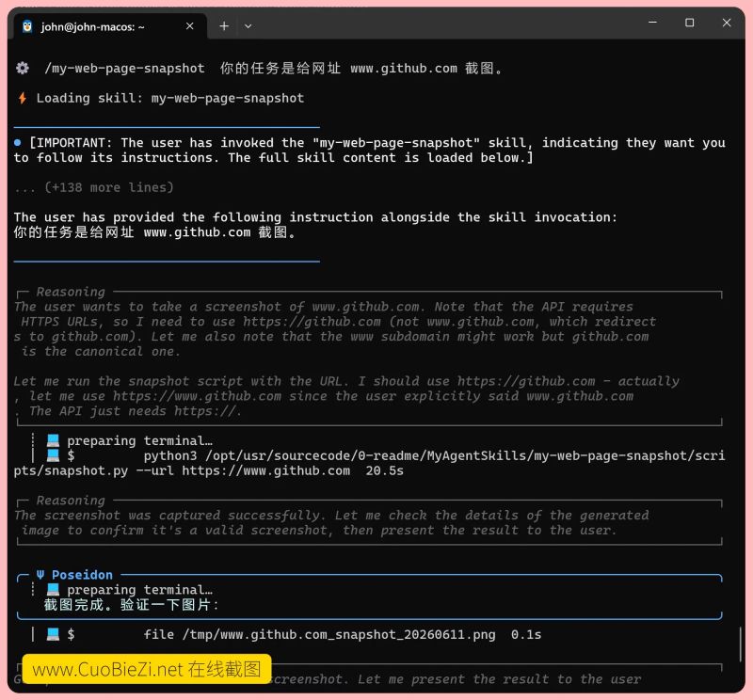
Task: Click "Loading skill: my-web-page-snapshot" text
Action: click(x=170, y=98)
